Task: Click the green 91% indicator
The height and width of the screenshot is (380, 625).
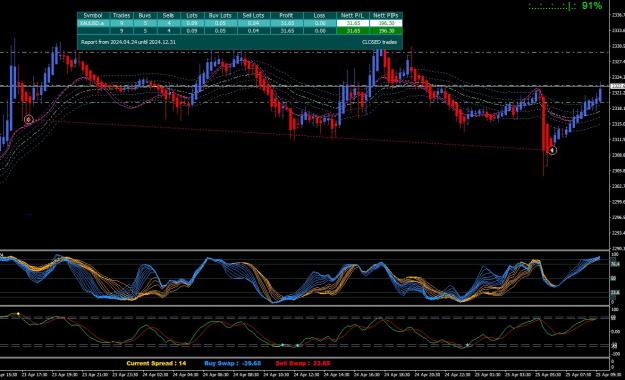Action: 592,6
